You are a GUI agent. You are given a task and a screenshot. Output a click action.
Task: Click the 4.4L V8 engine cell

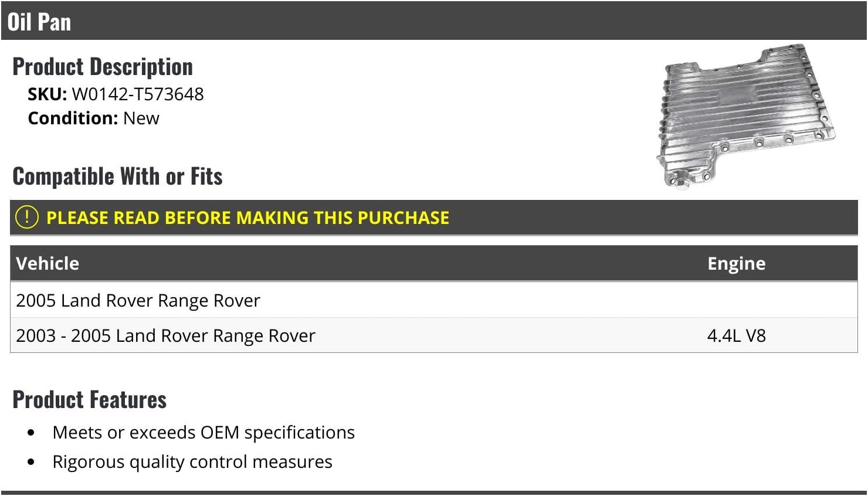pos(736,335)
